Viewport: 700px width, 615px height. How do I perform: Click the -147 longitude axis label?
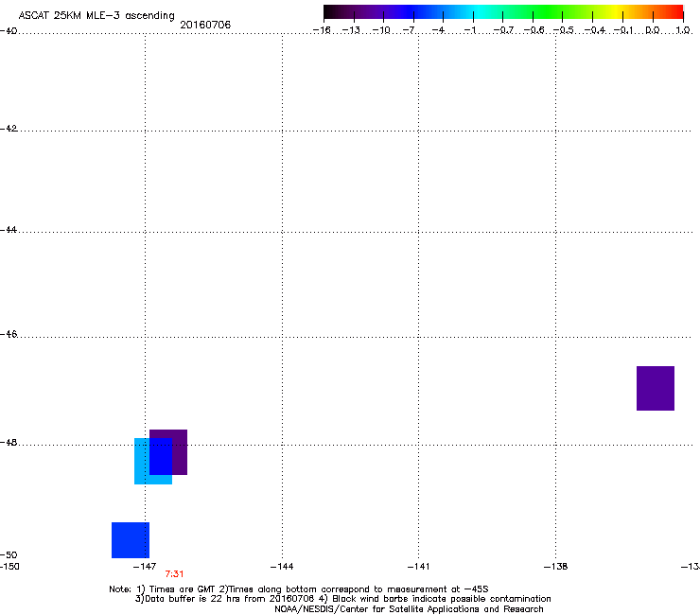pos(145,567)
